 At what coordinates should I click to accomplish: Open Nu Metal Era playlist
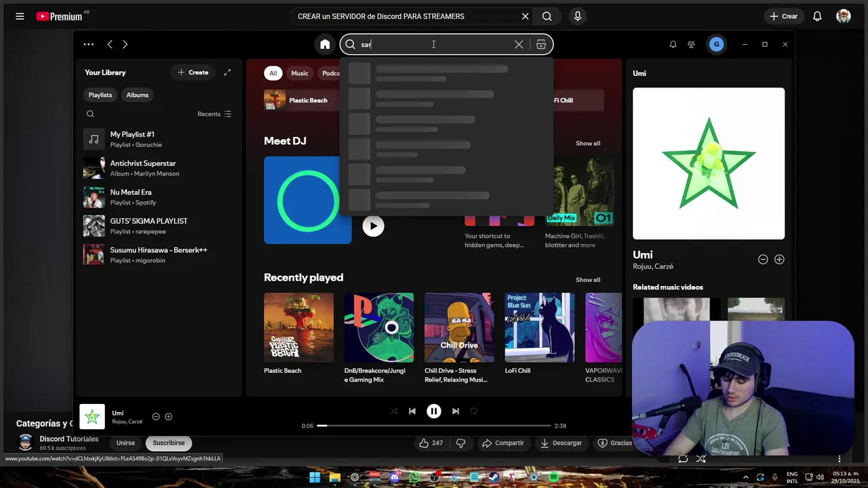click(159, 197)
